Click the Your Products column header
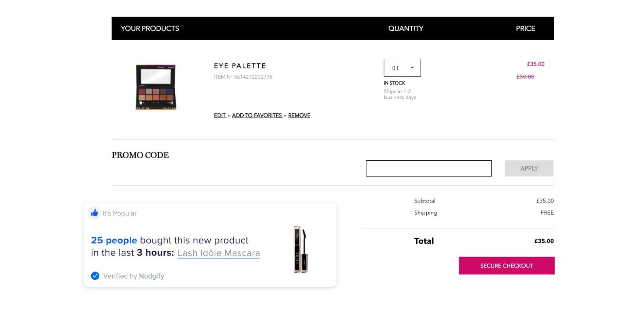Image resolution: width=644 pixels, height=314 pixels. click(150, 29)
